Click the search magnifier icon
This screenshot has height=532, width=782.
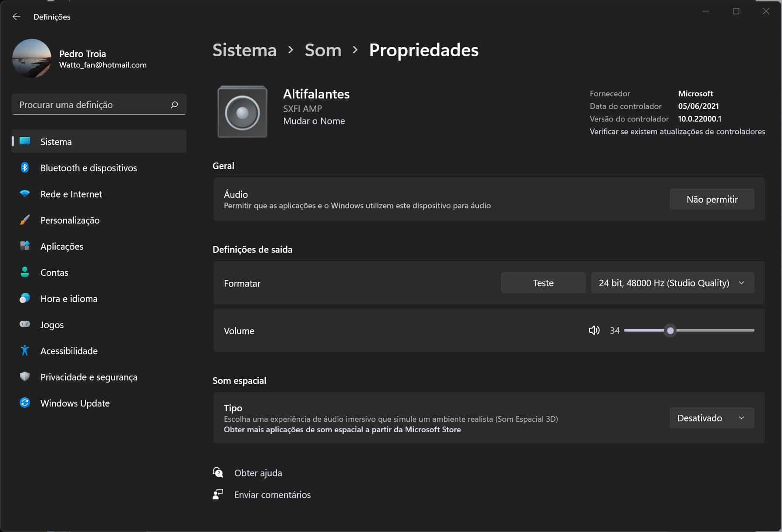click(174, 105)
